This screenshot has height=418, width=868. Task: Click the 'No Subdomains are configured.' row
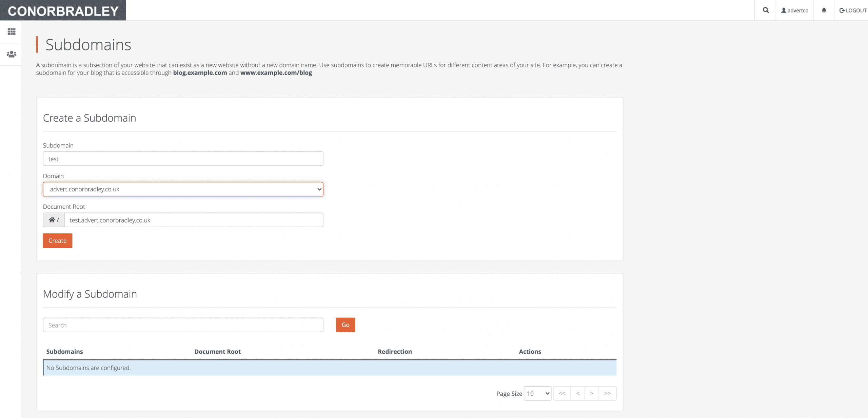point(330,368)
